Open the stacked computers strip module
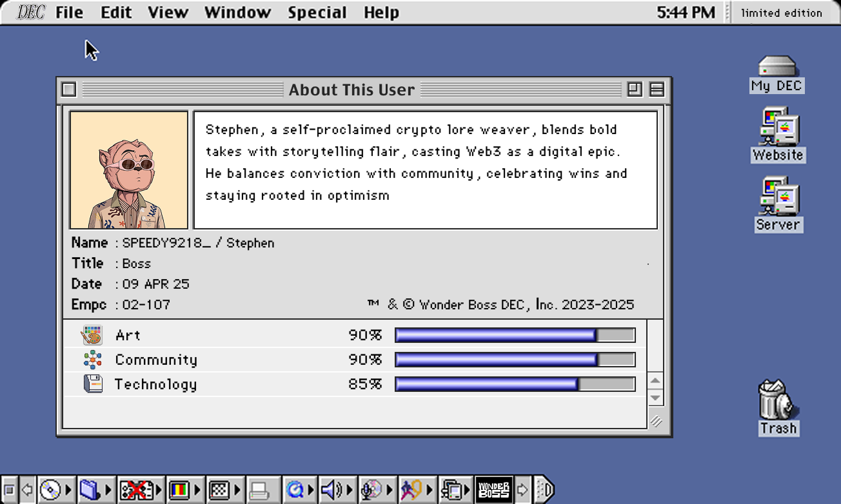This screenshot has width=841, height=504. click(456, 490)
